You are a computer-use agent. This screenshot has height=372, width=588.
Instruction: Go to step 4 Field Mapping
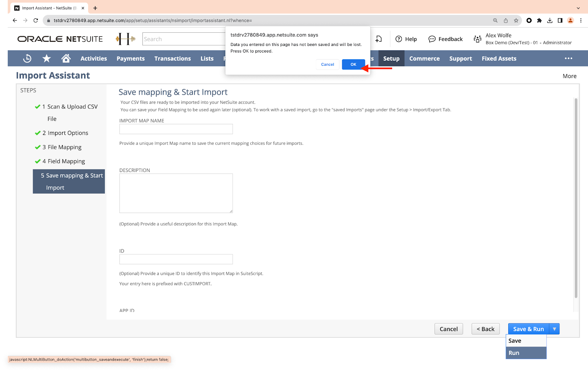point(66,161)
